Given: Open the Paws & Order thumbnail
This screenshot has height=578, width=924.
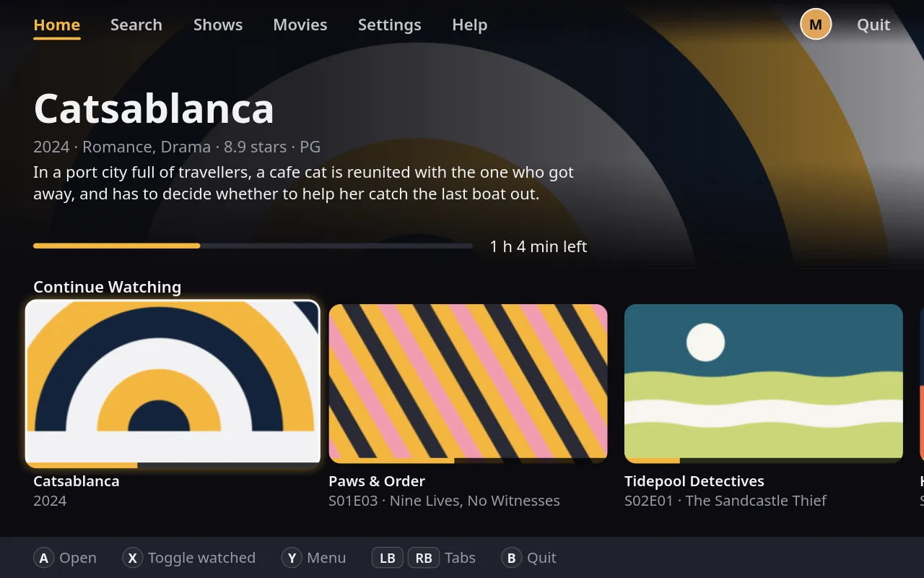Looking at the screenshot, I should pos(468,384).
